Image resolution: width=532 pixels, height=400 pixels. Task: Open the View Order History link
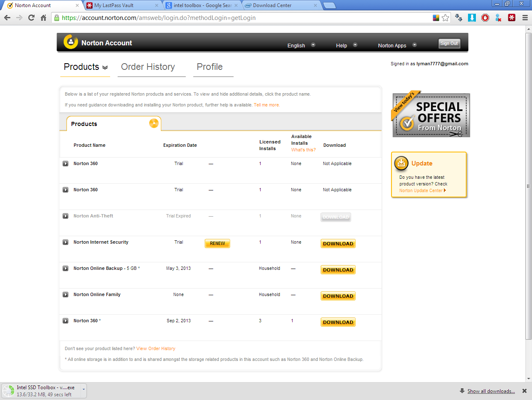pos(156,348)
